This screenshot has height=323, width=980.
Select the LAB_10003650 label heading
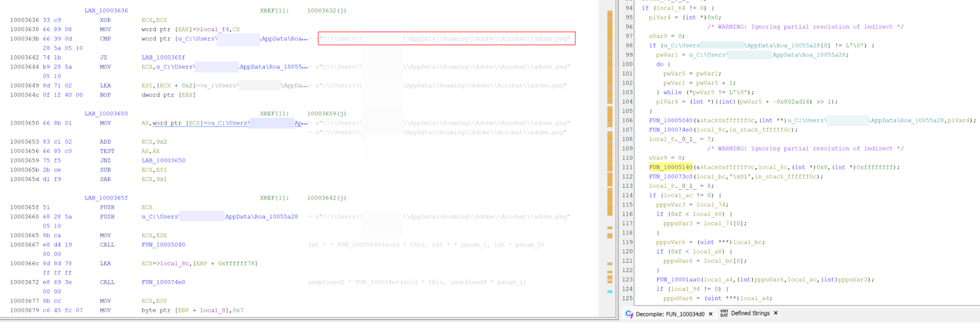point(106,114)
